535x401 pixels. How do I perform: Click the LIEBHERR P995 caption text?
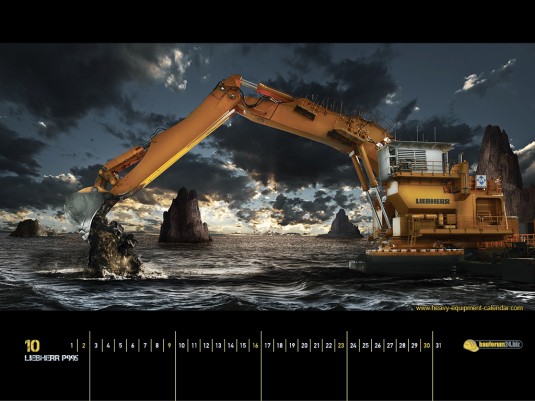coord(52,358)
